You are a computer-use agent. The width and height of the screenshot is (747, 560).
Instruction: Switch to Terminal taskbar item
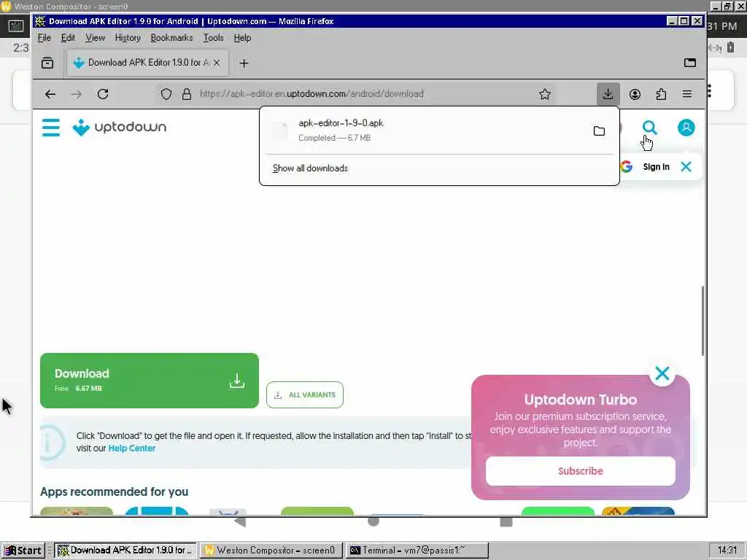tap(417, 551)
